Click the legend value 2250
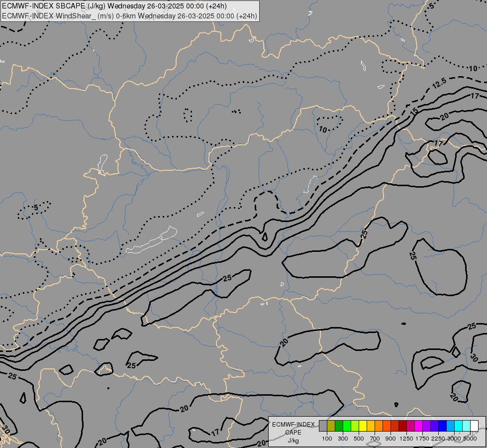Image resolution: width=487 pixels, height=448 pixels. coord(438,439)
